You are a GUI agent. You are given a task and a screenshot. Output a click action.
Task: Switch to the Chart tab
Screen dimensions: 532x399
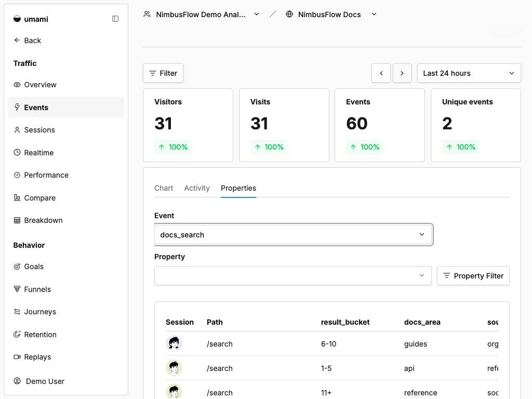pyautogui.click(x=164, y=188)
